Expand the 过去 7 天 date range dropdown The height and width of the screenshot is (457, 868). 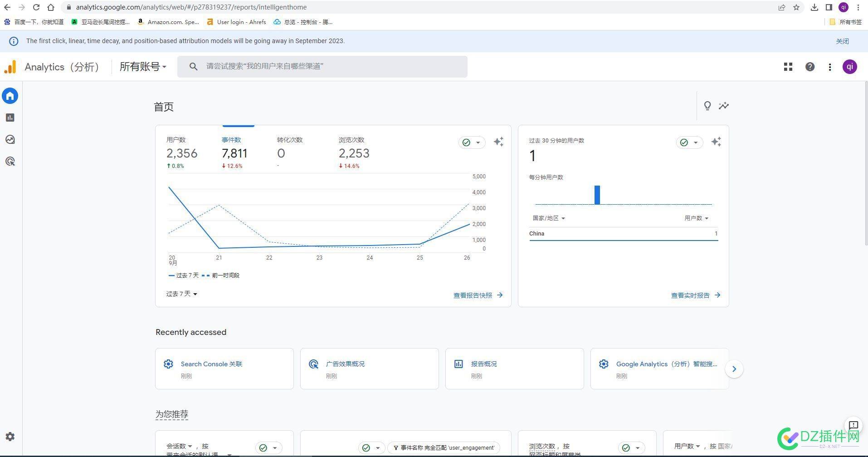[x=181, y=294]
